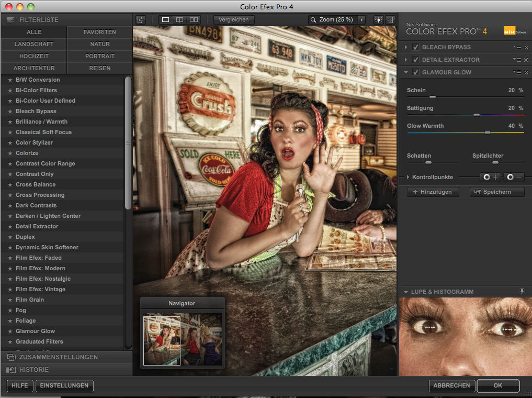The height and width of the screenshot is (398, 532).
Task: Click the light bulb background color icon
Action: (378, 20)
